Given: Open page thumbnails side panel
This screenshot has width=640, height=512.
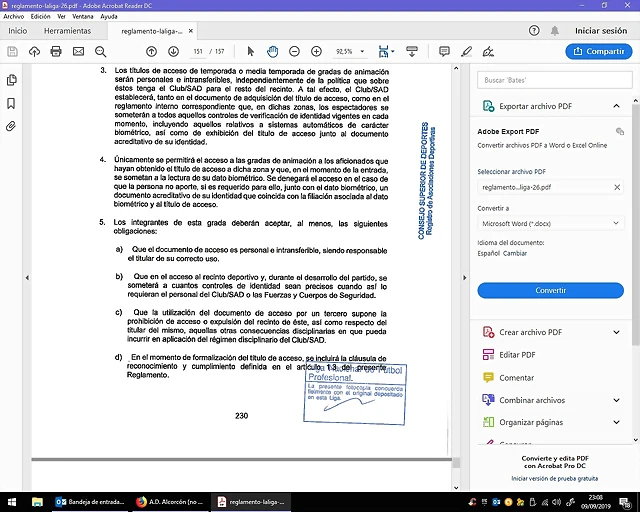Looking at the screenshot, I should pos(11,80).
